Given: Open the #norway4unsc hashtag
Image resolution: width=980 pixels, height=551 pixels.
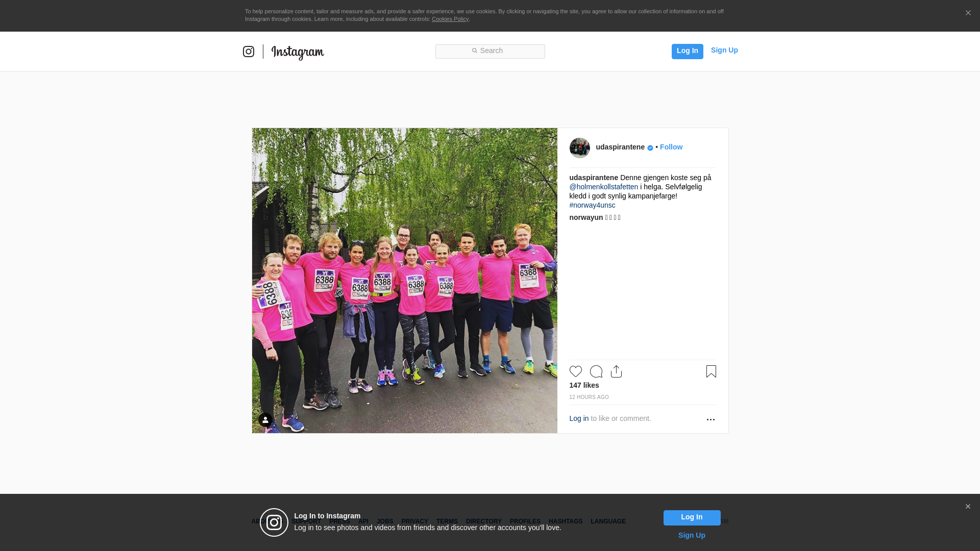Looking at the screenshot, I should point(592,205).
